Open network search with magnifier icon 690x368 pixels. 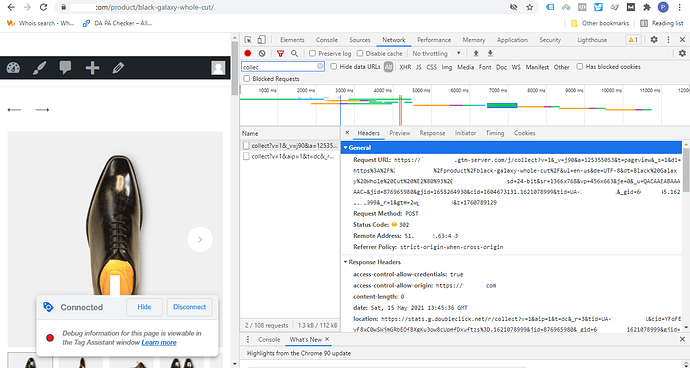click(x=294, y=53)
